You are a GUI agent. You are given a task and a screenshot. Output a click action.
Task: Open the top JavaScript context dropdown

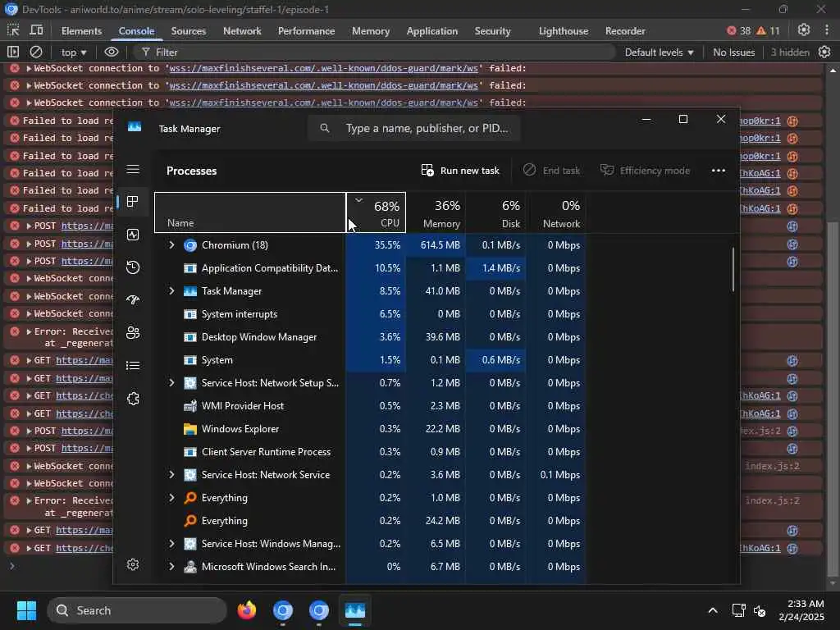(73, 52)
